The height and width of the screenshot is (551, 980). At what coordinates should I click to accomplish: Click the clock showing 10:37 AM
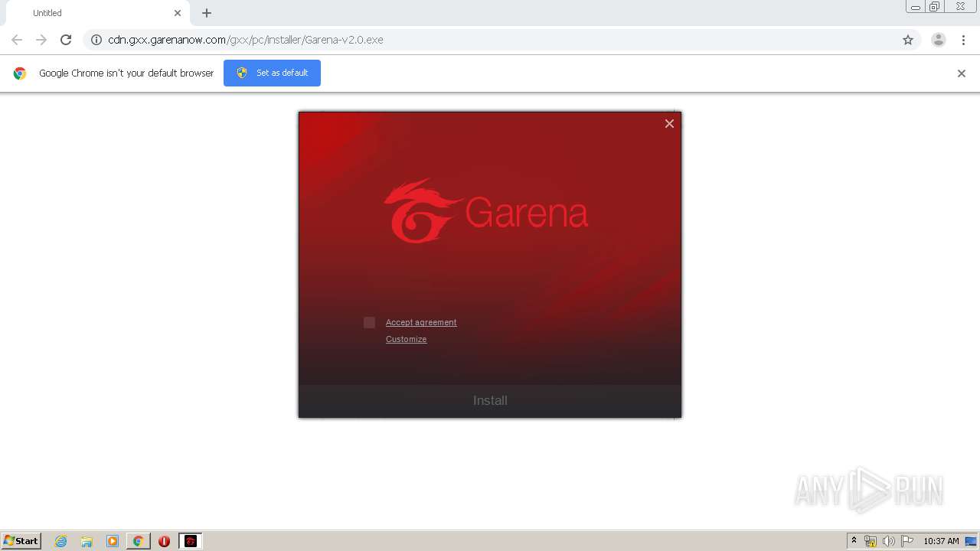[941, 541]
